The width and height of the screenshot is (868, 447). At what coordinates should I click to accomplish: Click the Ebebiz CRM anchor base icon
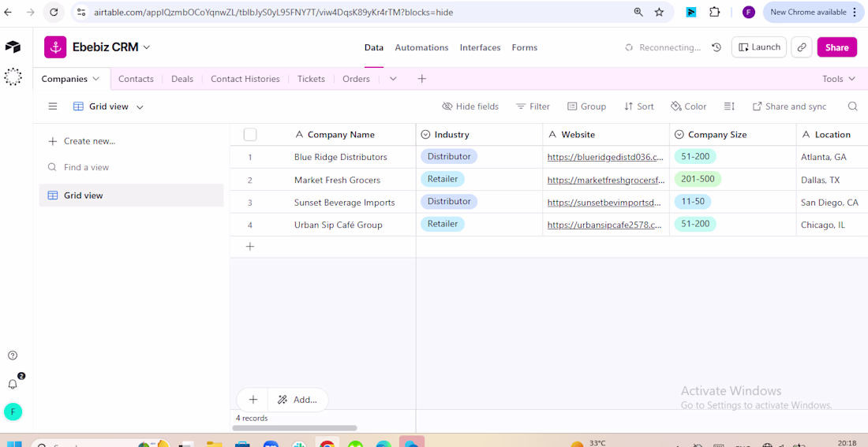coord(55,47)
